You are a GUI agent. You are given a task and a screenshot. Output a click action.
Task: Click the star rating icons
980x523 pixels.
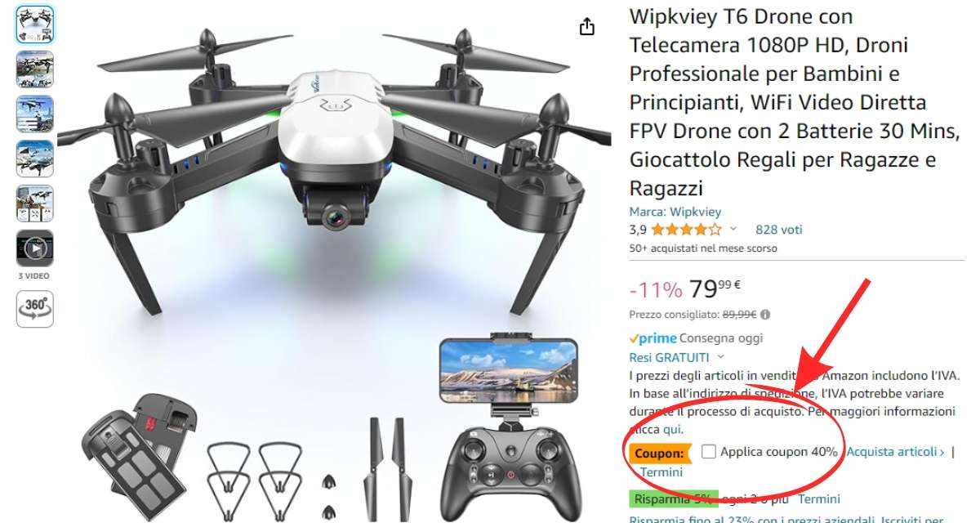686,230
